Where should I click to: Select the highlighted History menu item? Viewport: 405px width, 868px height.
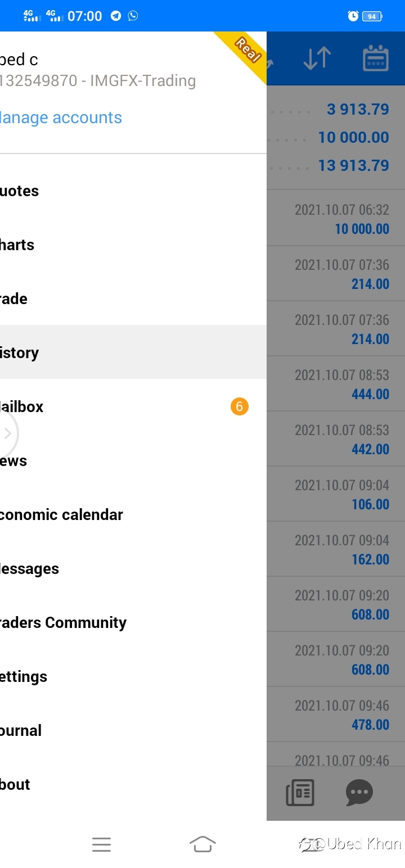point(133,352)
